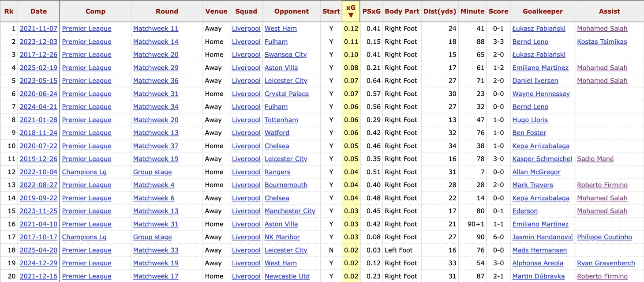Image resolution: width=644 pixels, height=282 pixels.
Task: Open Emiliano Martínez goalkeeper link in row 4
Action: tap(540, 68)
